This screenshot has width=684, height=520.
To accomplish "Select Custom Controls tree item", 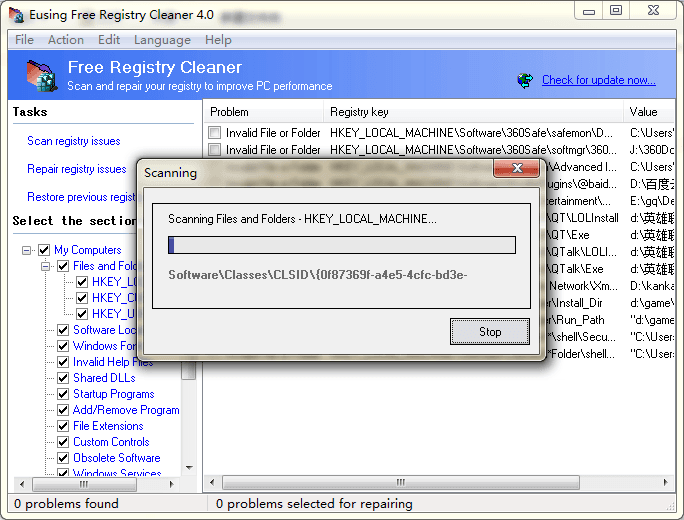I will pyautogui.click(x=111, y=442).
